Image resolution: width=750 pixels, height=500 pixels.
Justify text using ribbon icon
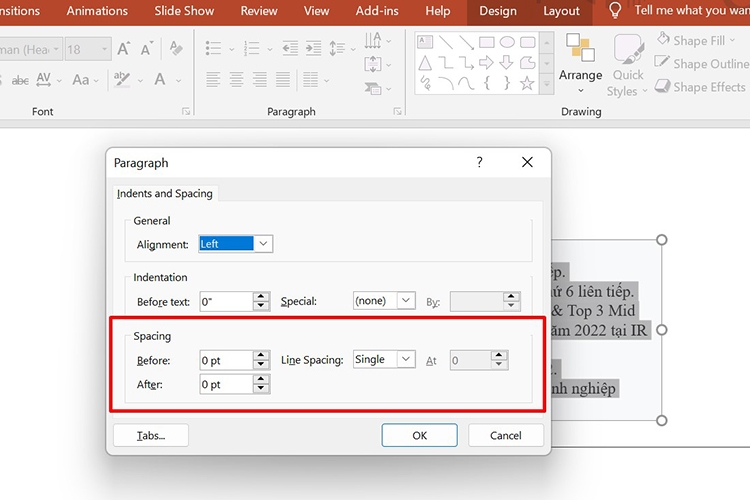tap(283, 79)
